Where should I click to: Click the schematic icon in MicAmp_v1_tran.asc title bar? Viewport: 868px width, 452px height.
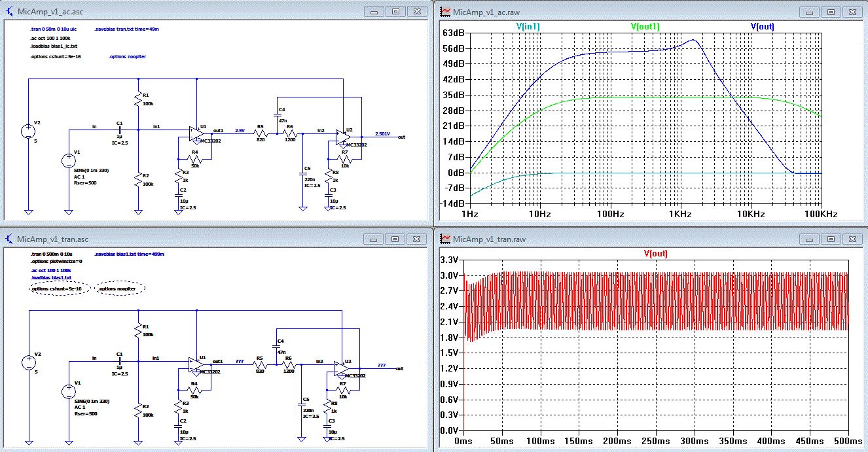click(9, 239)
